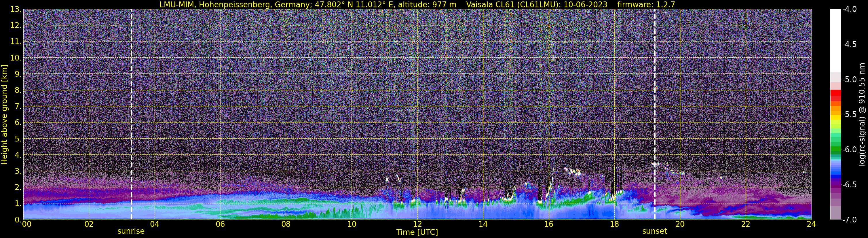Click the '5.' height axis tick label
This screenshot has width=868, height=238.
click(18, 139)
